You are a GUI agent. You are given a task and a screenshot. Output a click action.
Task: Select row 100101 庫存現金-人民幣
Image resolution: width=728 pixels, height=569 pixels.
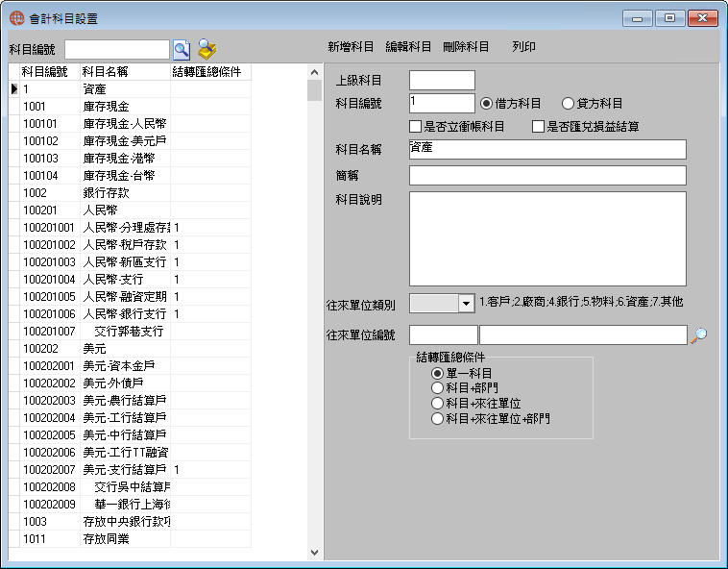(x=130, y=124)
